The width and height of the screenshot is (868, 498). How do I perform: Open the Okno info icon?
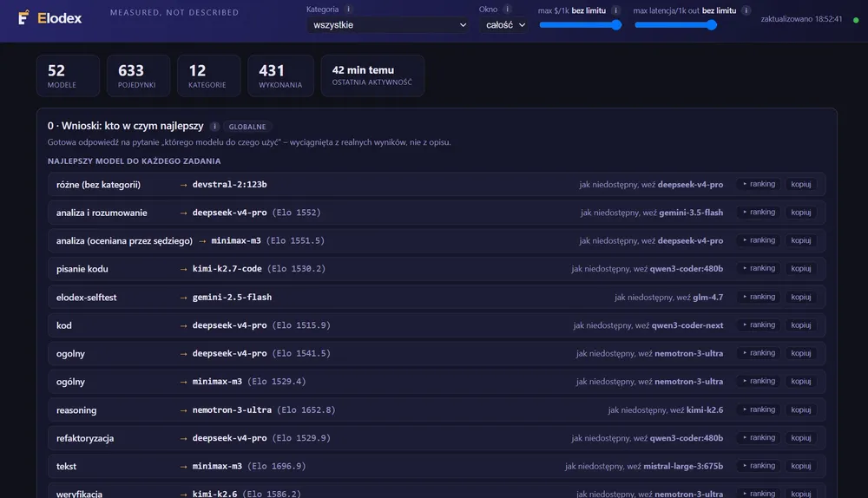pyautogui.click(x=507, y=9)
